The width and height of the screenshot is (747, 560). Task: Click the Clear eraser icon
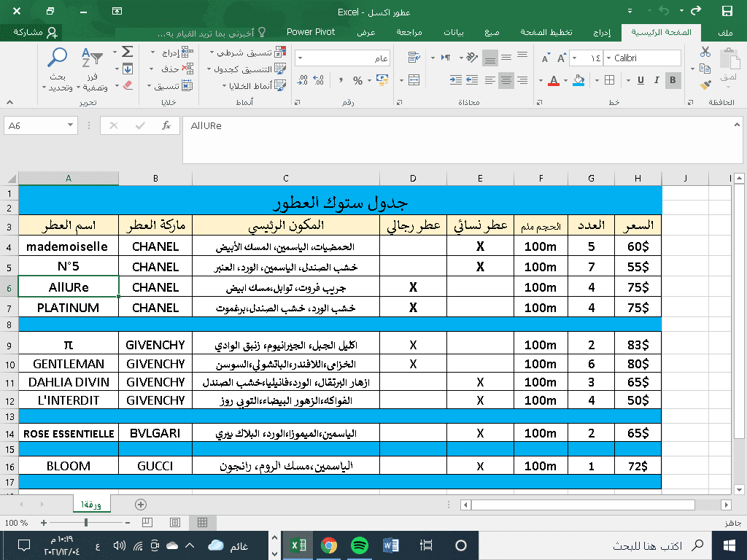click(x=127, y=85)
